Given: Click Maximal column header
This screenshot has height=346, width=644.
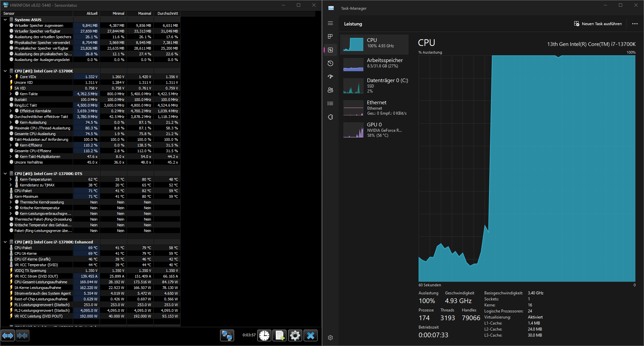Looking at the screenshot, I should click(x=140, y=13).
